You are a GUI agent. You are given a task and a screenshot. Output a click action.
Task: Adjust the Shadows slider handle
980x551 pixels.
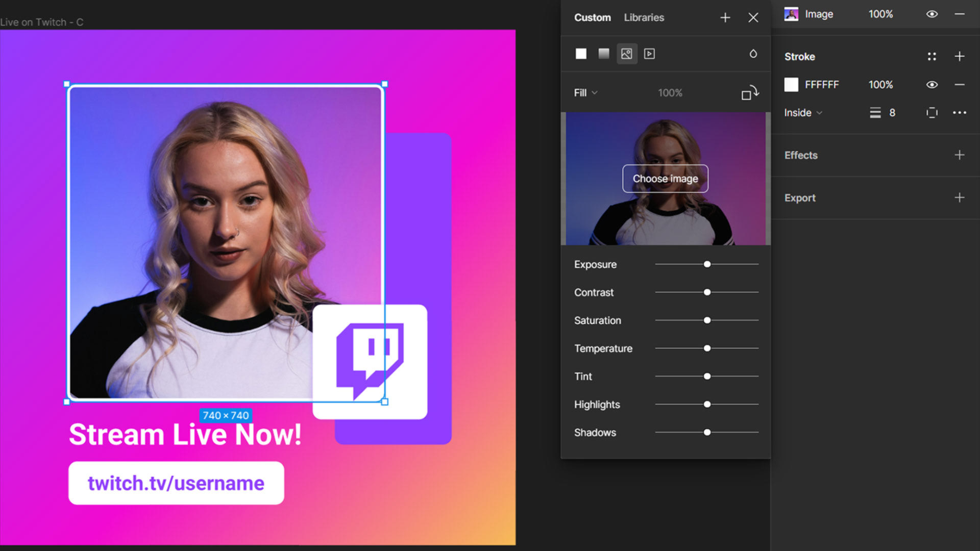[x=707, y=433]
